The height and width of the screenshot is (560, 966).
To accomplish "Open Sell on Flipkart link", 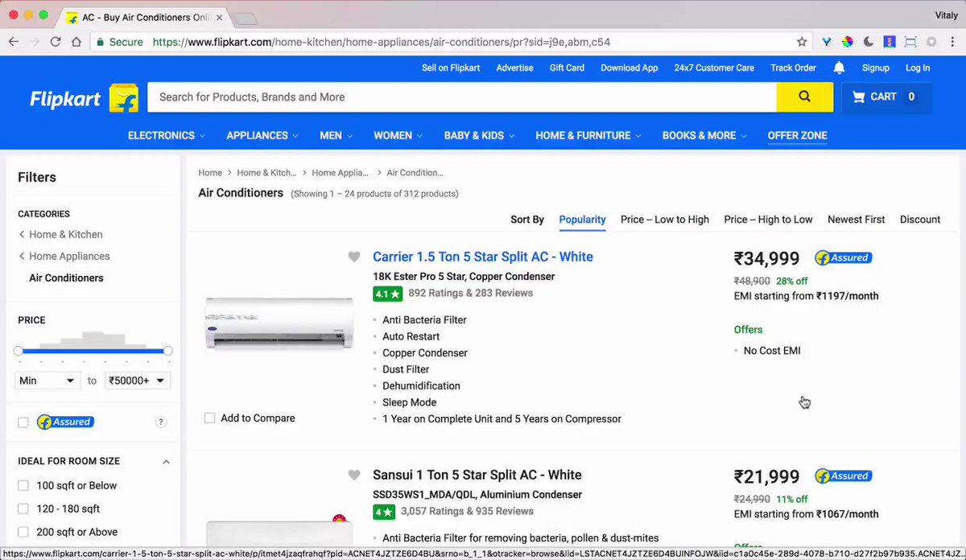I will click(x=451, y=68).
